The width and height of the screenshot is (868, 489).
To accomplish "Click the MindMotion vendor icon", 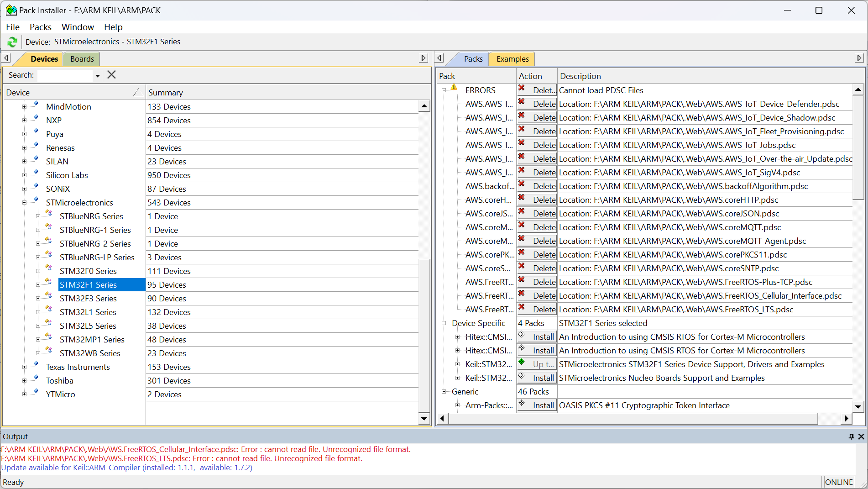I will click(36, 103).
